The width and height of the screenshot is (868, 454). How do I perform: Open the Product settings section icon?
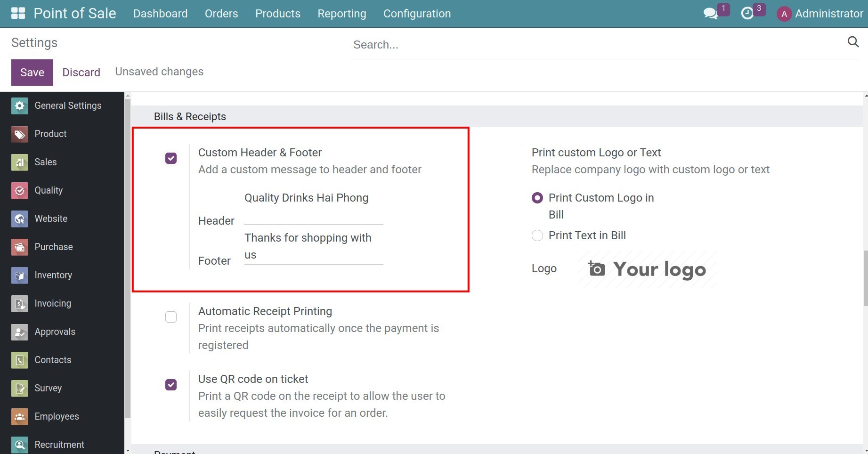click(x=19, y=134)
